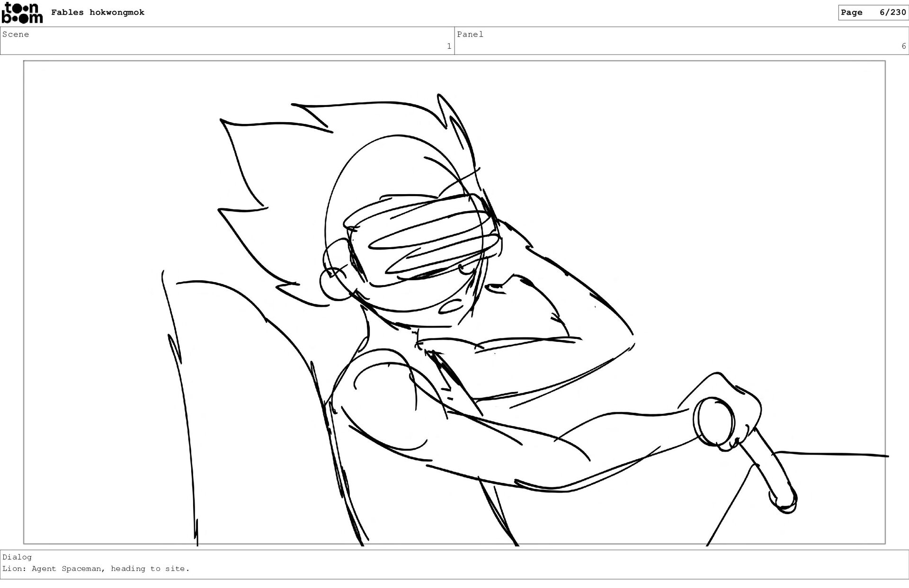
Task: Click the Page 6/230 indicator box
Action: click(873, 13)
